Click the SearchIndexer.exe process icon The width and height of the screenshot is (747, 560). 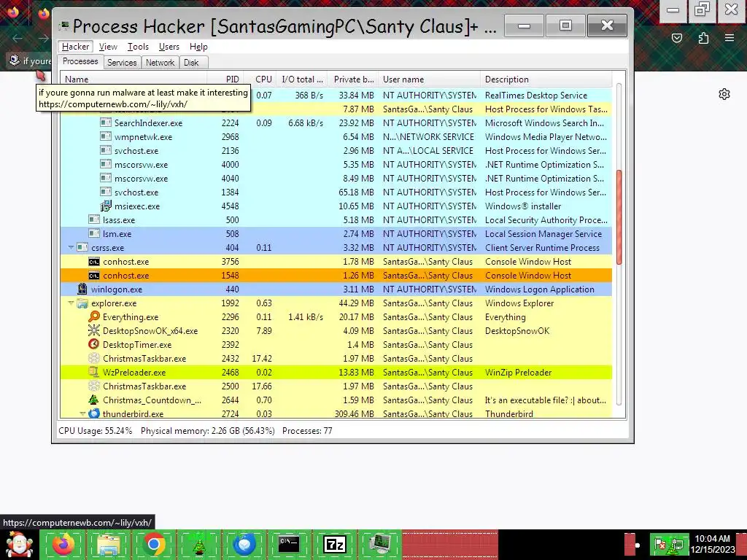click(105, 122)
